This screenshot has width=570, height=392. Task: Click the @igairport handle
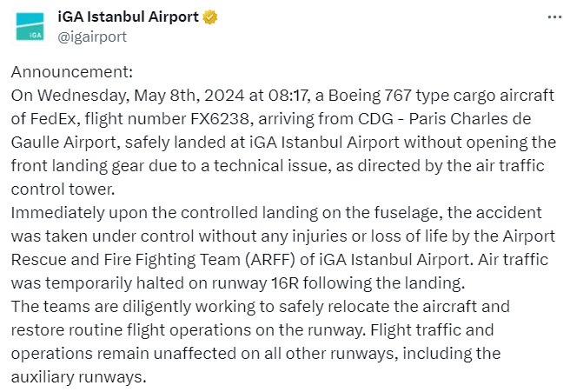(x=92, y=37)
